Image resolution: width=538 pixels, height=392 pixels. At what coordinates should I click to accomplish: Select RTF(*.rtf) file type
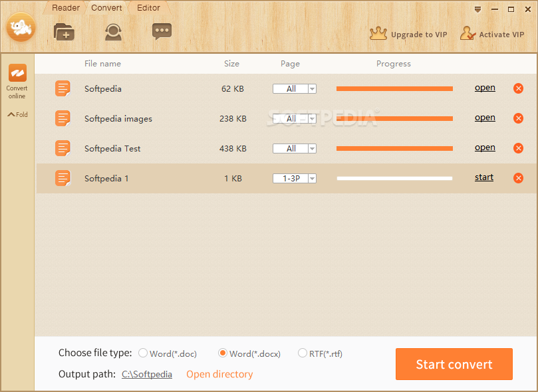pos(303,353)
